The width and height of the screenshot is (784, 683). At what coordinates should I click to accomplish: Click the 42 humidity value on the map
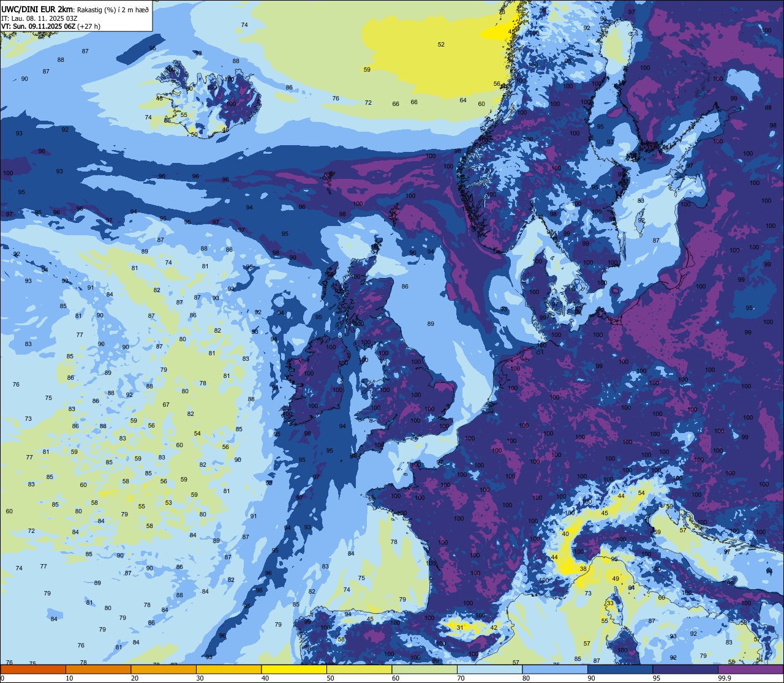tap(494, 627)
